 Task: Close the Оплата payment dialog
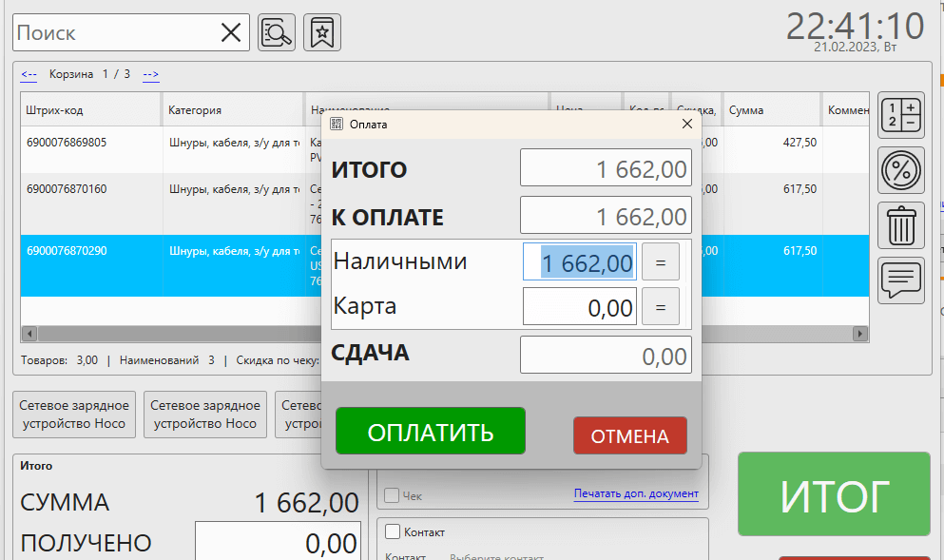click(687, 124)
